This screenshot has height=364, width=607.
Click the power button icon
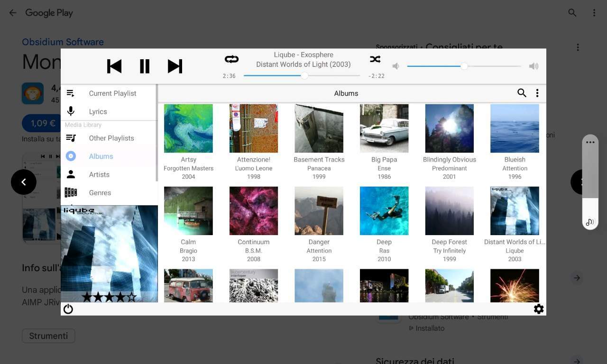[68, 309]
